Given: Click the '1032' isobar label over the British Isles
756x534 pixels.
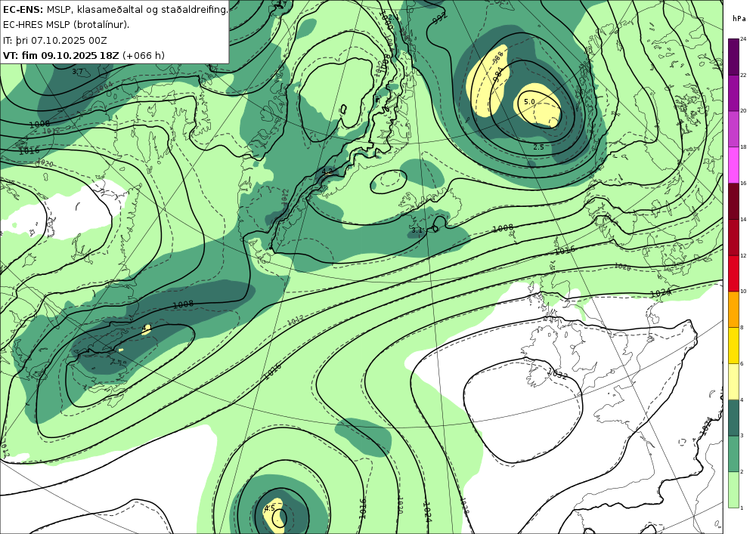Looking at the screenshot, I should [557, 373].
